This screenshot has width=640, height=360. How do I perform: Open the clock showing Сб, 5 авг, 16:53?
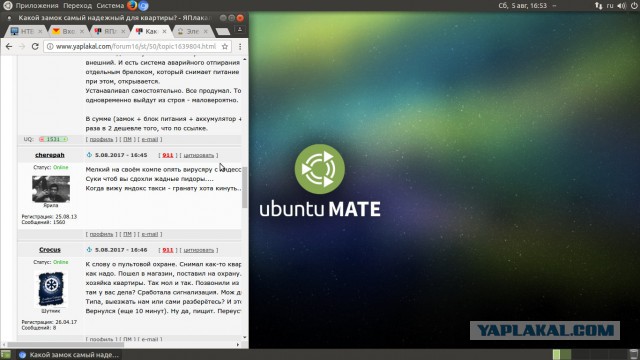pos(522,6)
